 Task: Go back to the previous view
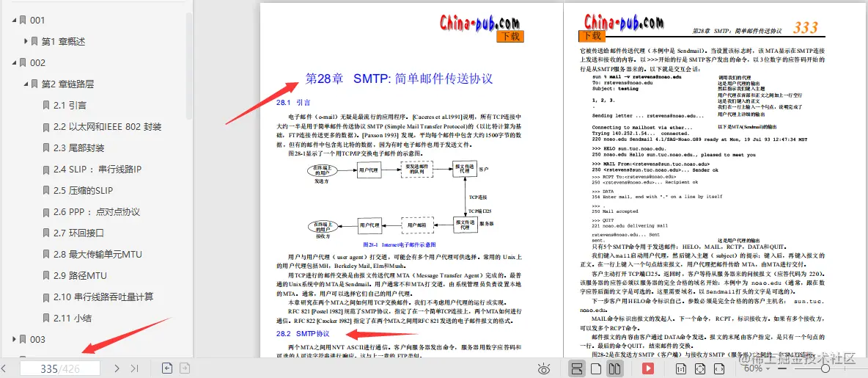coord(166,368)
